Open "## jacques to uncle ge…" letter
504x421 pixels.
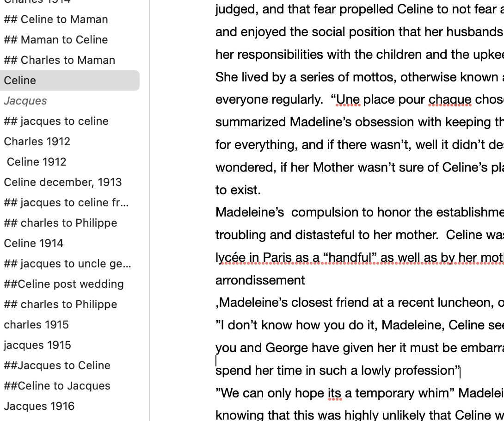point(68,264)
